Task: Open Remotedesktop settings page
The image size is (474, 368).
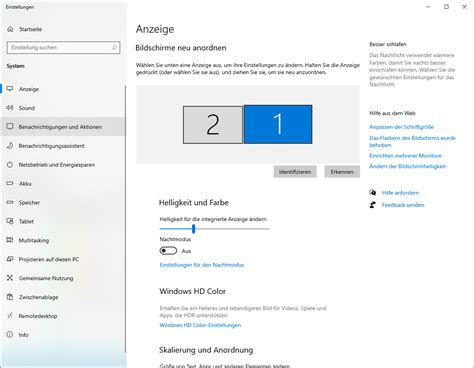Action: (x=63, y=316)
